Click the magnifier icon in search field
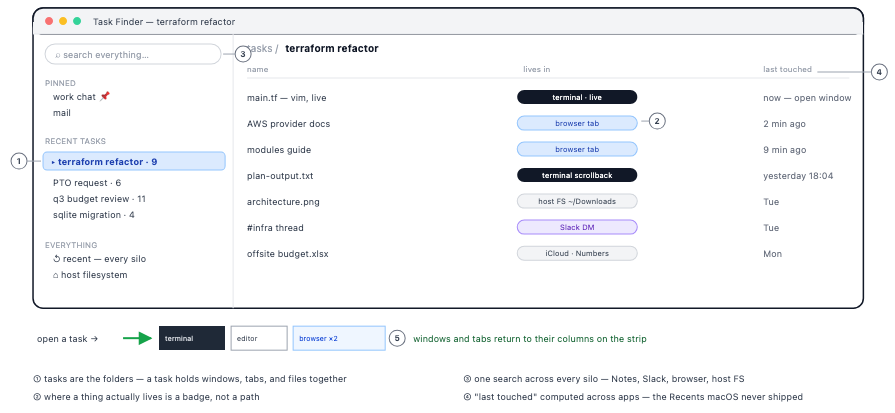 tap(58, 55)
